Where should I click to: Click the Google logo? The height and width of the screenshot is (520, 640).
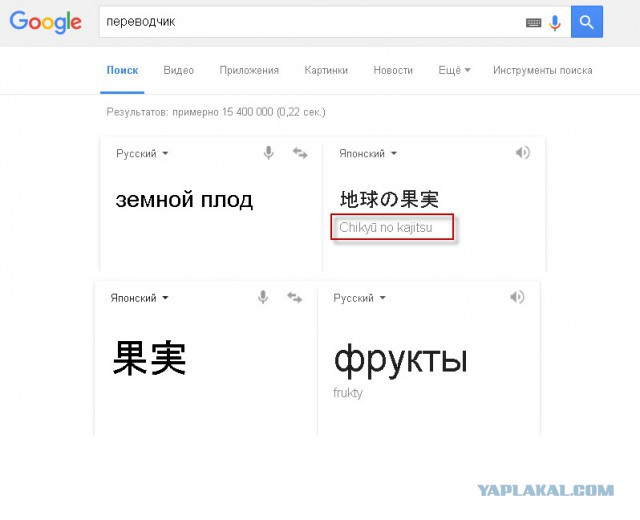tap(45, 22)
